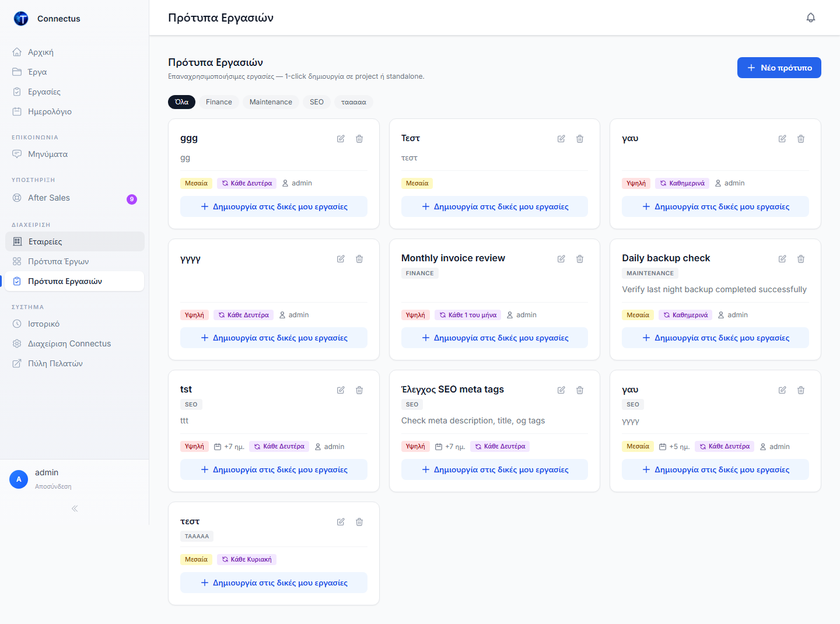This screenshot has width=840, height=624.
Task: Open Εταιρείες in the sidebar
Action: click(75, 241)
